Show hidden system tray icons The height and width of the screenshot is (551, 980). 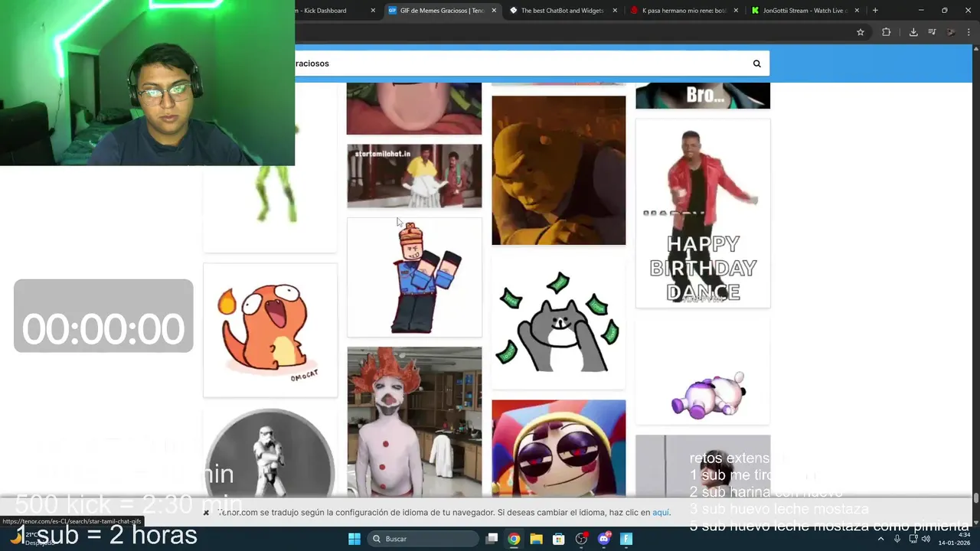(880, 539)
